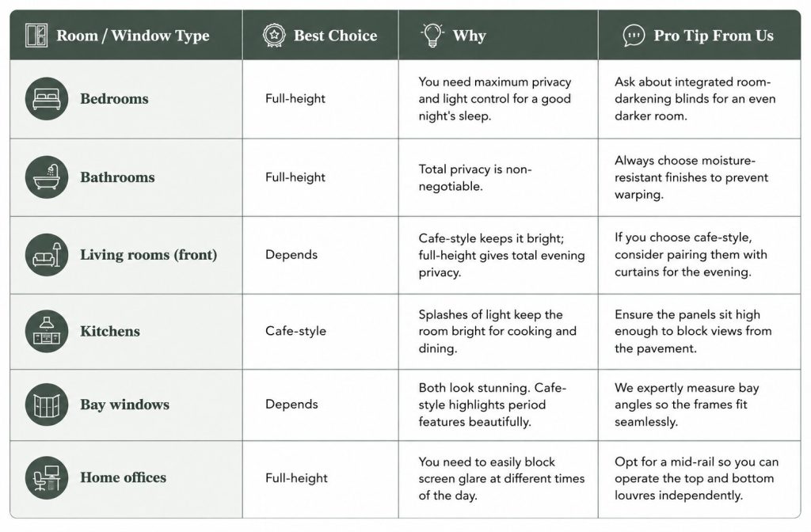Click the Bedrooms row label

tap(114, 99)
